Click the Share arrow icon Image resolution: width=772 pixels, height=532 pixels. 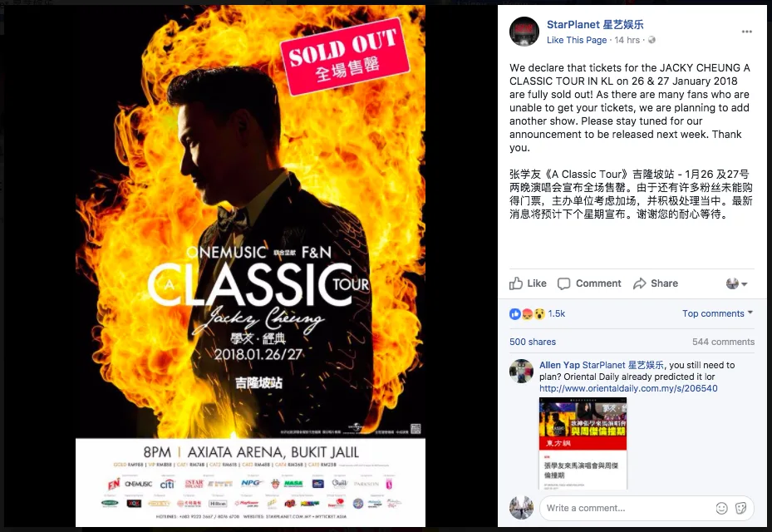(640, 283)
